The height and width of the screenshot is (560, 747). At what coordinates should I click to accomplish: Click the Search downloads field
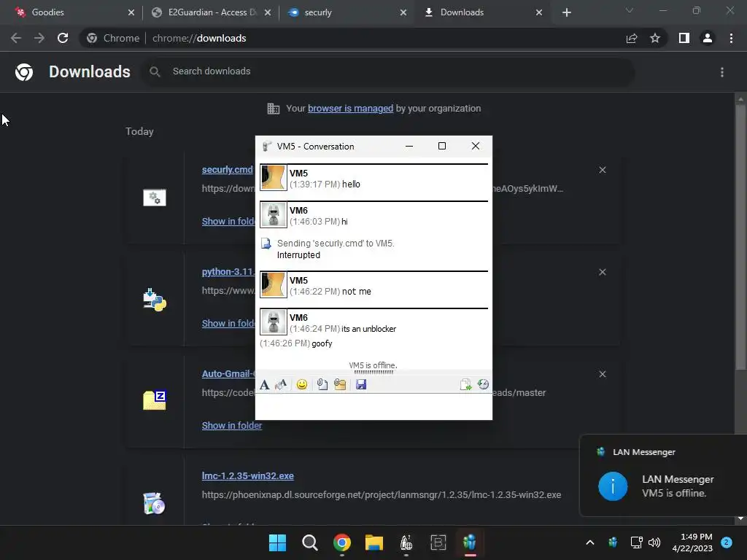388,71
